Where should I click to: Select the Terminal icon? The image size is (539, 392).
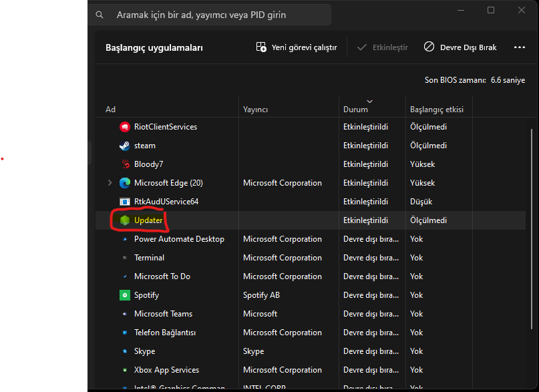pyautogui.click(x=124, y=258)
